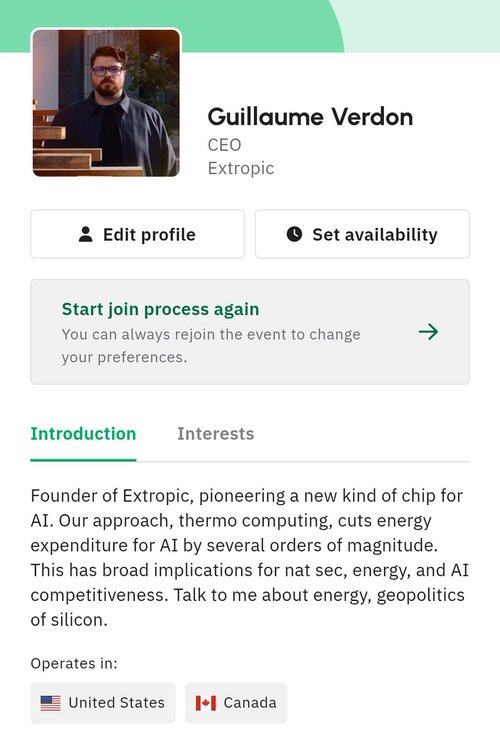This screenshot has width=500, height=733.
Task: Click the Guillaume Verdon name heading
Action: tap(310, 117)
